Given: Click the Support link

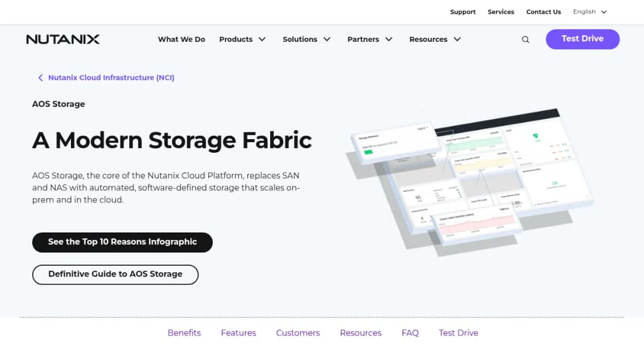Looking at the screenshot, I should tap(463, 12).
